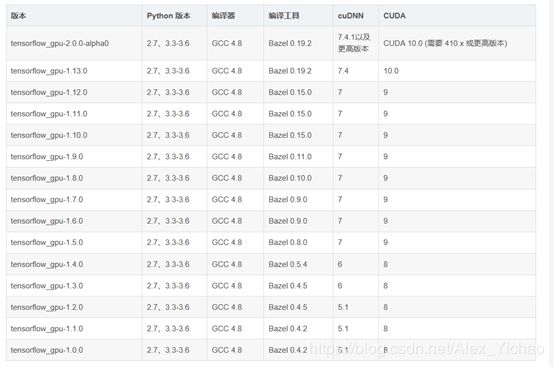Click the cuDNN column header
The image size is (554, 367).
pos(350,16)
